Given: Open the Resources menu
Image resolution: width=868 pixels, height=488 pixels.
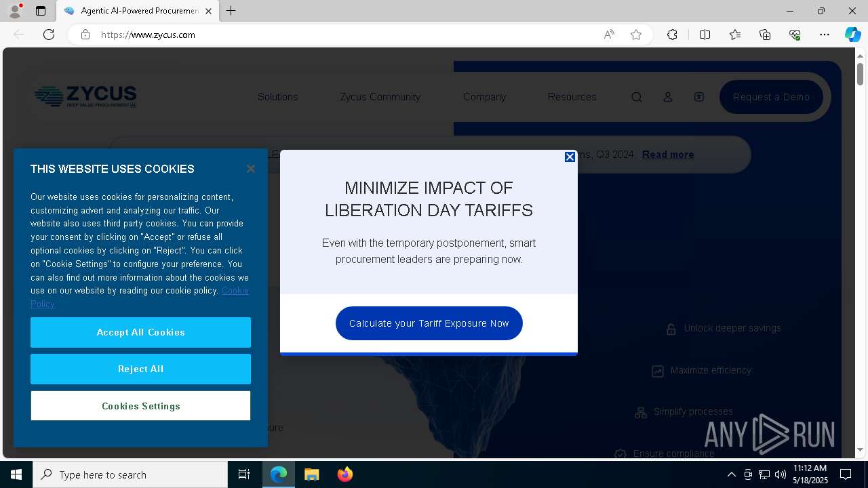Looking at the screenshot, I should click(572, 97).
